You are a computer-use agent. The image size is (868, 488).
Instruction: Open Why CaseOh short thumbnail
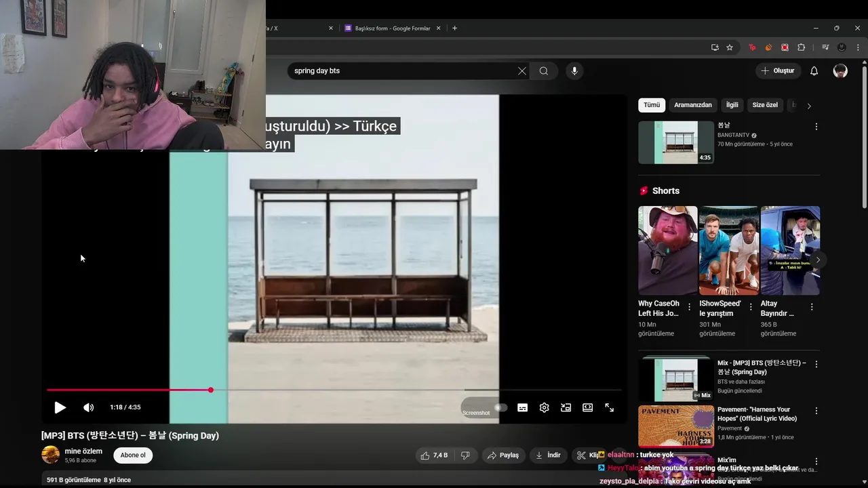[668, 250]
